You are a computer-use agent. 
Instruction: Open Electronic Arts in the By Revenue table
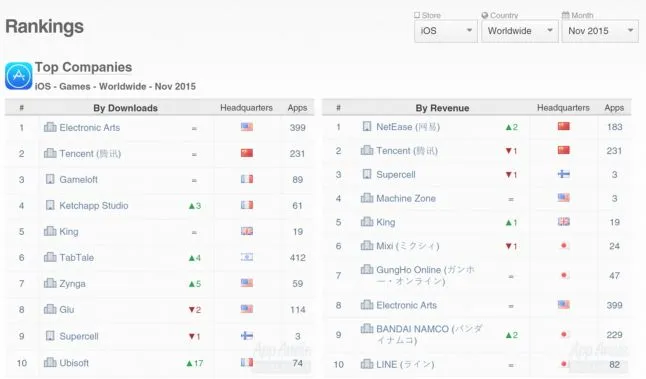(x=406, y=305)
